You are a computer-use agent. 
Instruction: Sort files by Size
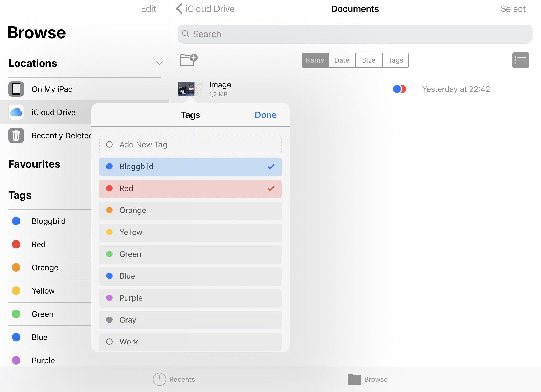369,60
